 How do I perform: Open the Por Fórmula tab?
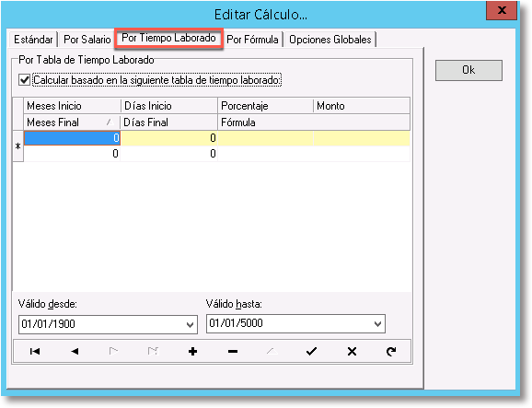tap(252, 40)
